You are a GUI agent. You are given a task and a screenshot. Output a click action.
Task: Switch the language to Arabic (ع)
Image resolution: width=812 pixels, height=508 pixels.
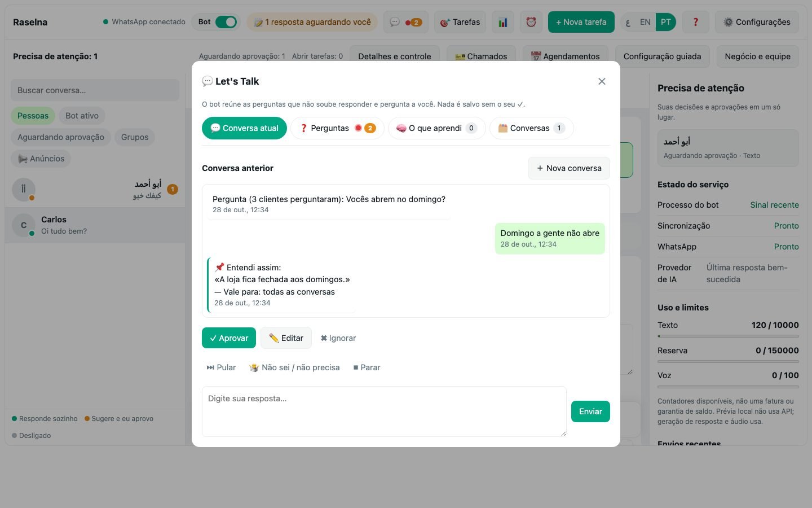628,22
